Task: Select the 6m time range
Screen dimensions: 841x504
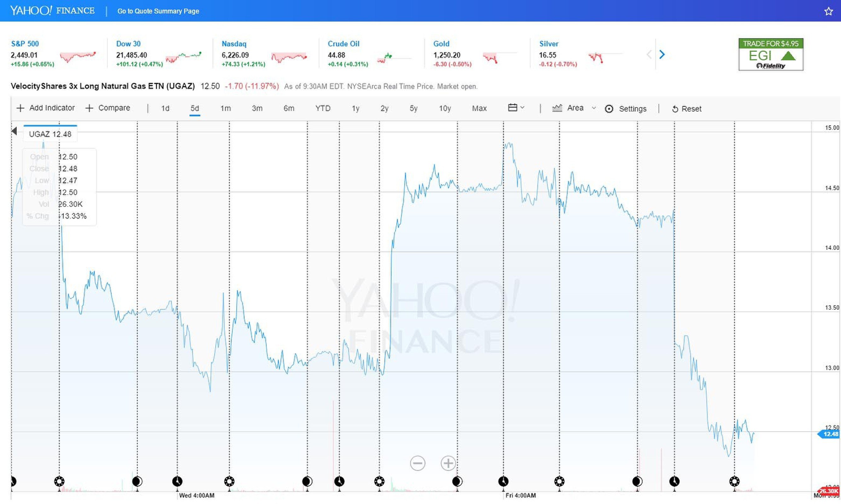Action: tap(289, 108)
